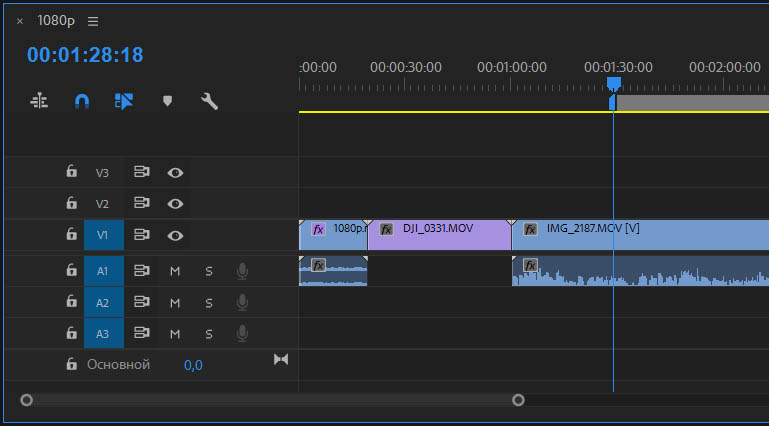Toggle lock on track V2
The height and width of the screenshot is (426, 769).
point(72,202)
